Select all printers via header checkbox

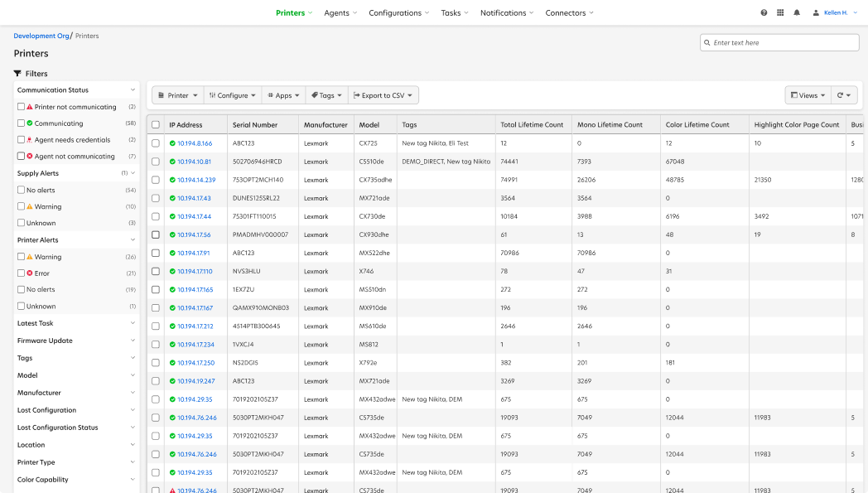pyautogui.click(x=156, y=123)
